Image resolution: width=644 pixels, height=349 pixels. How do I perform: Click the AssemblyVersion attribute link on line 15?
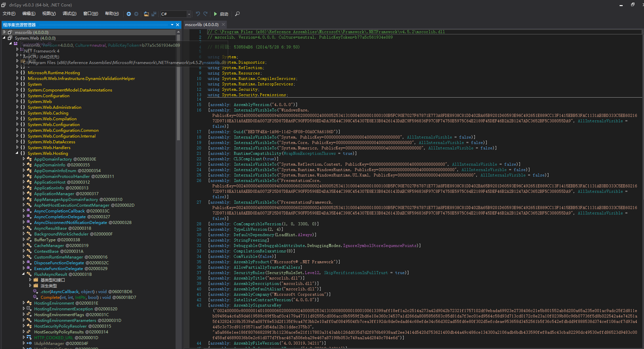(251, 105)
